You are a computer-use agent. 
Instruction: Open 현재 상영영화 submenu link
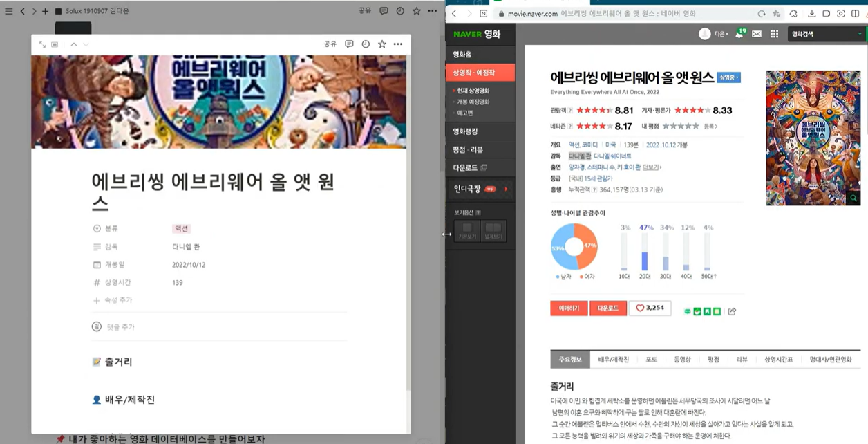[473, 91]
